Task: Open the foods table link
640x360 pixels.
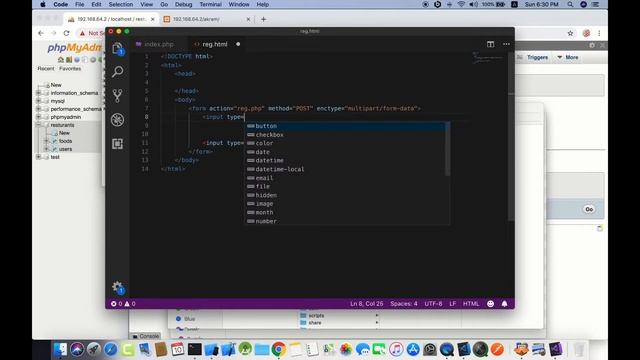Action: (x=65, y=141)
